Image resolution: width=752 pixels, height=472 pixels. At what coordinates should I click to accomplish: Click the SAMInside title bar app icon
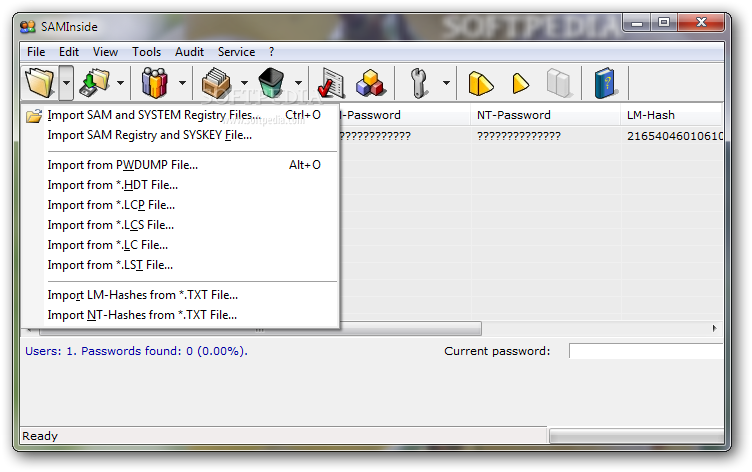tap(28, 26)
